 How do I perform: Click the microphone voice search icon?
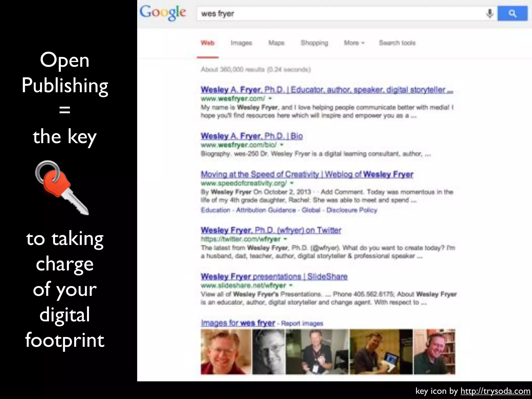(x=490, y=13)
